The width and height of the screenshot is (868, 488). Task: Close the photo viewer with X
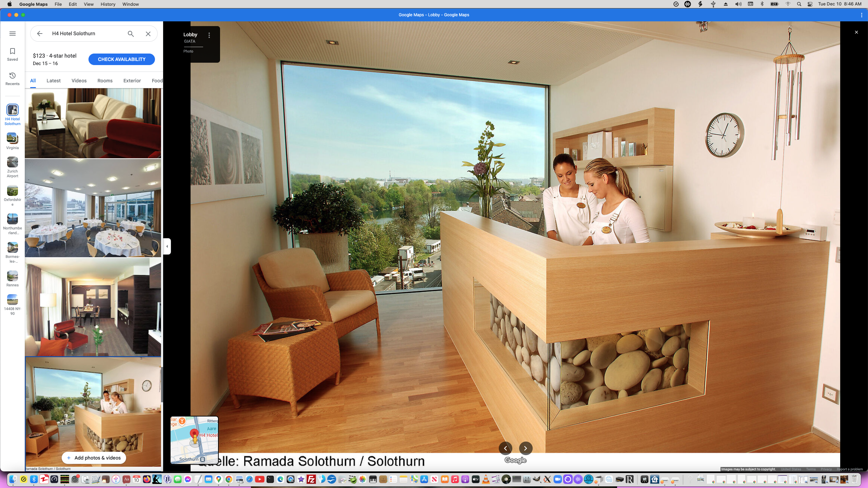coord(856,32)
